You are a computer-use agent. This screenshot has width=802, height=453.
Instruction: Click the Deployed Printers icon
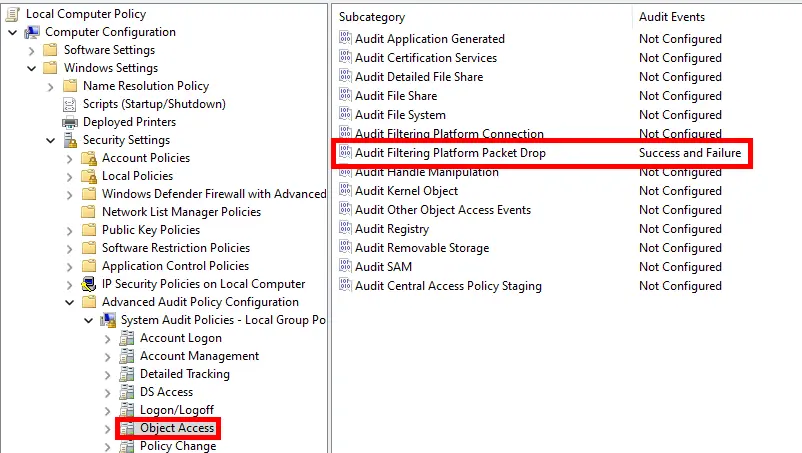click(x=70, y=122)
